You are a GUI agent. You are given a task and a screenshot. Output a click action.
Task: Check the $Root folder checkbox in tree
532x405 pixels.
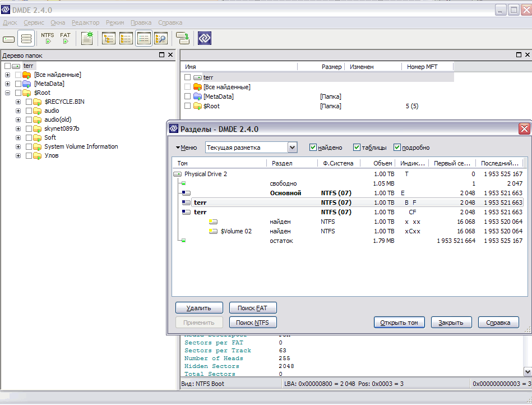[18, 93]
